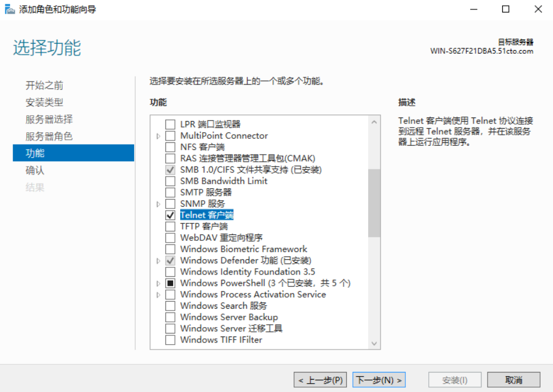This screenshot has width=553, height=392.
Task: Expand the MultiPoint Connector tree node
Action: point(158,136)
